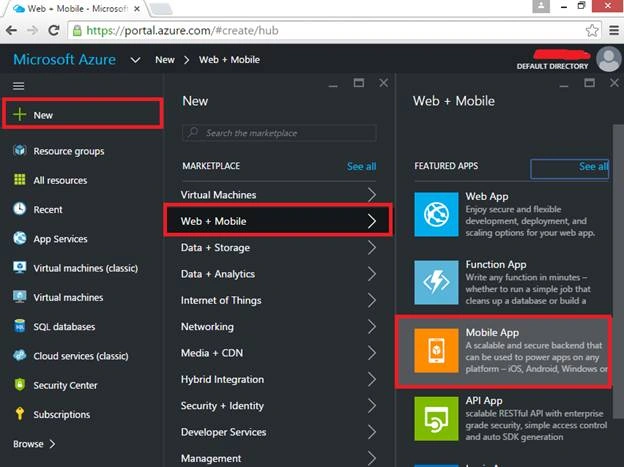The height and width of the screenshot is (467, 624).
Task: Click the Web App blue tile icon
Action: coord(436,214)
